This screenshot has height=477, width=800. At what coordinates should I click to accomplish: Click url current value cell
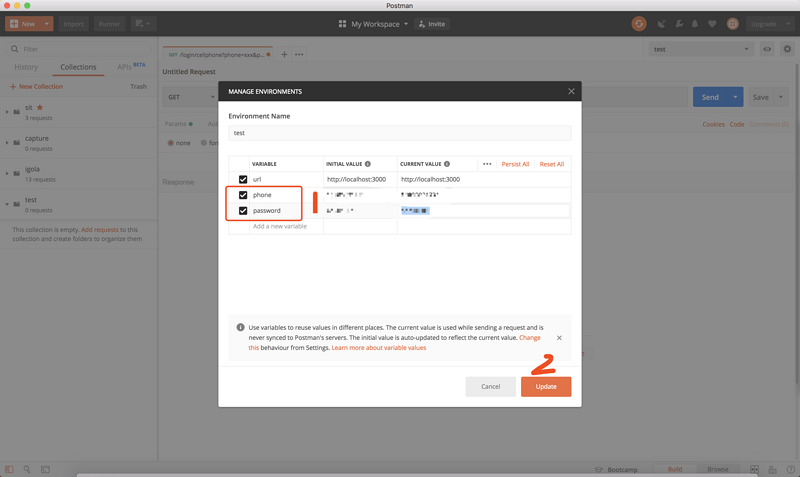tap(484, 180)
